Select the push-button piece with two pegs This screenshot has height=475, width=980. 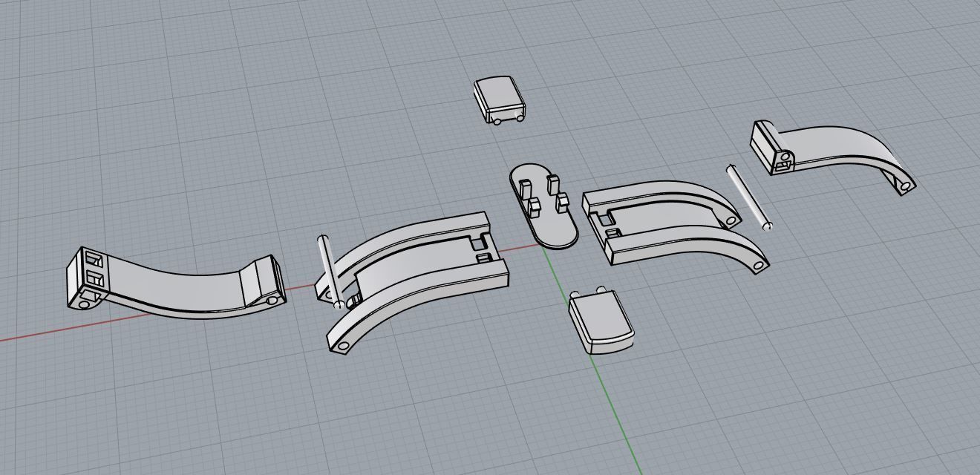(x=601, y=319)
